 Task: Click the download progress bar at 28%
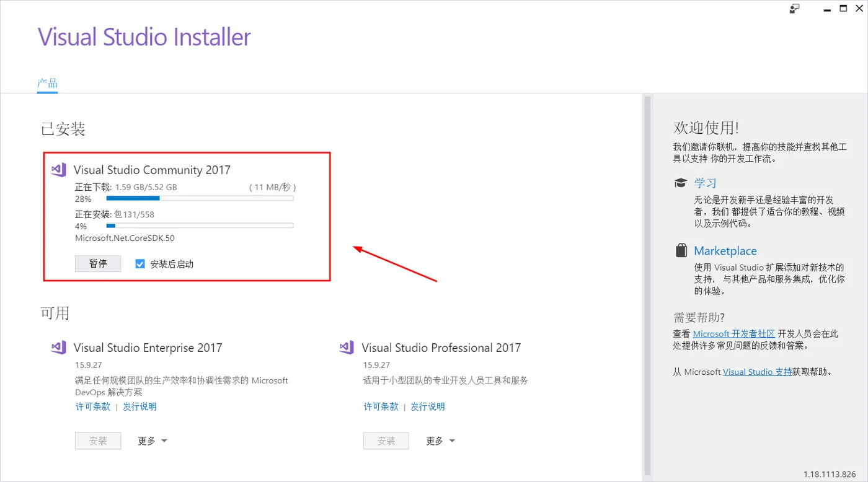pyautogui.click(x=200, y=198)
